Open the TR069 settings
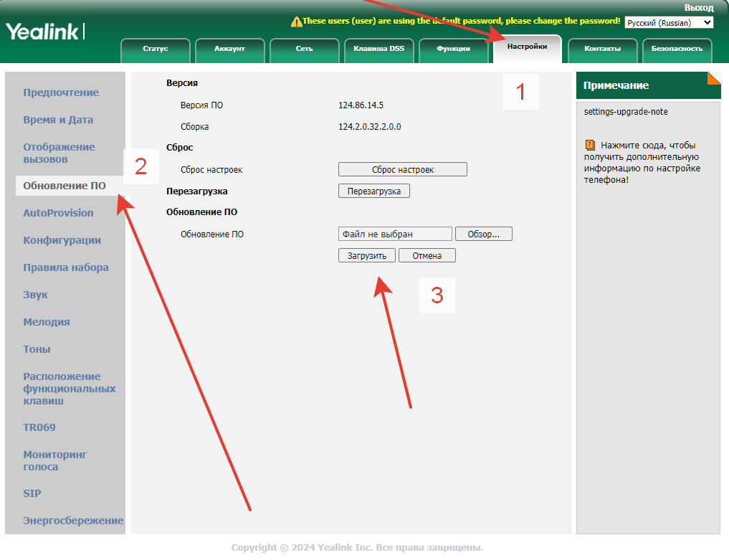The image size is (729, 560). [x=39, y=427]
